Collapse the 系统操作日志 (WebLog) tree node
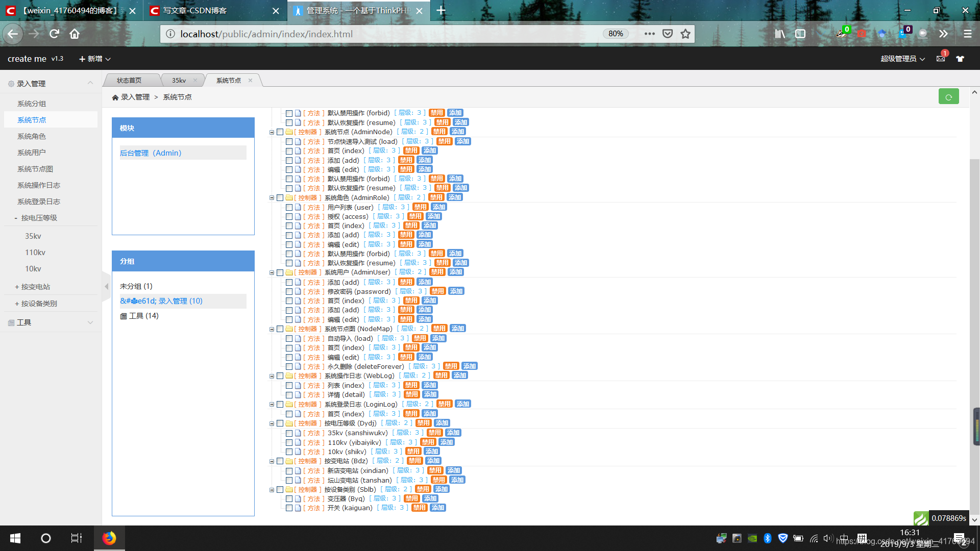Viewport: 980px width, 551px height. (x=272, y=377)
